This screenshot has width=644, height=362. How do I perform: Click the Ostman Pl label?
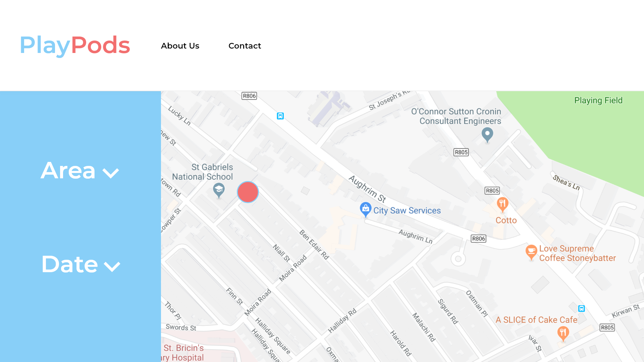point(477,304)
